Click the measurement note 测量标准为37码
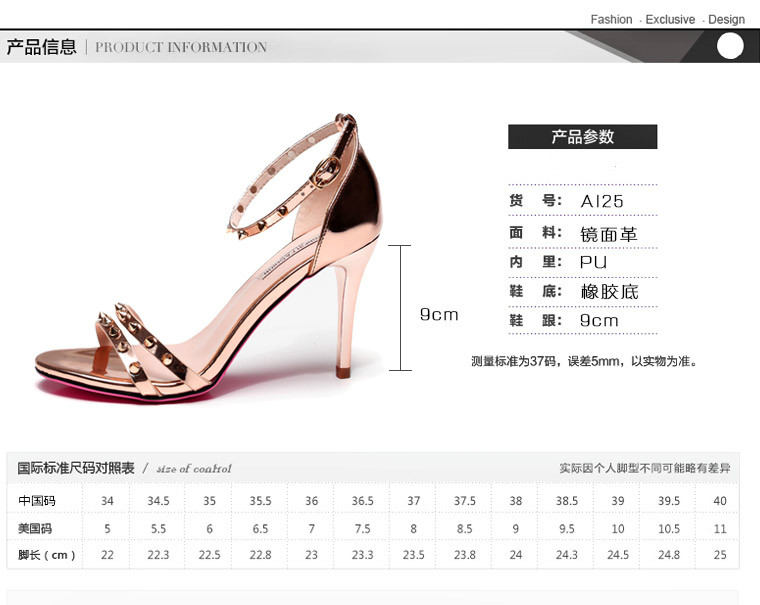The width and height of the screenshot is (760, 605). [585, 362]
